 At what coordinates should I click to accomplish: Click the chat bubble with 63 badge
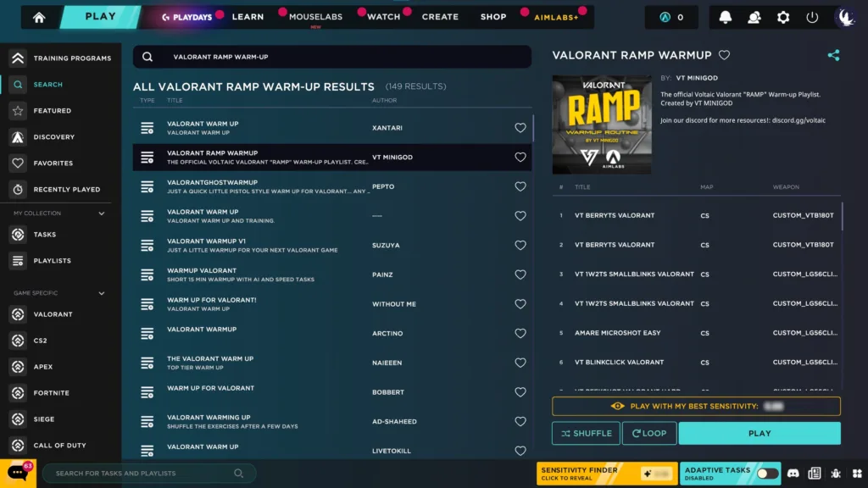point(17,473)
